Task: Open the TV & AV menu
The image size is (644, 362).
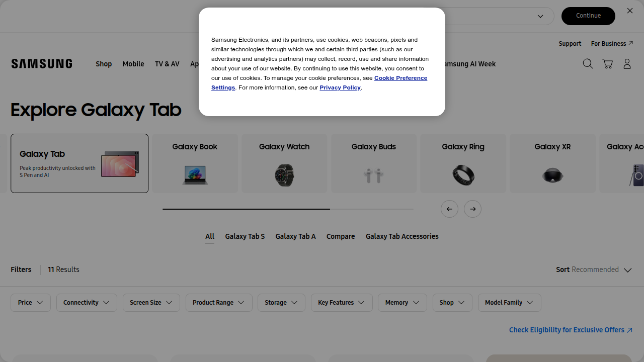Action: 167,64
